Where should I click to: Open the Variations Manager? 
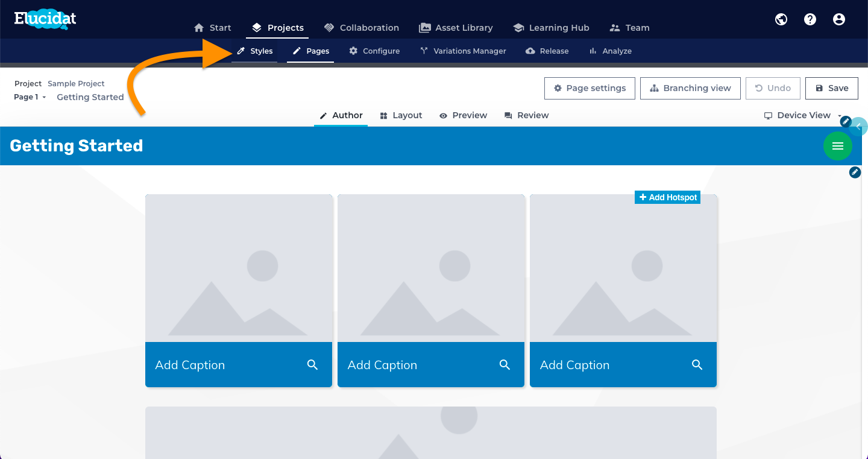463,51
